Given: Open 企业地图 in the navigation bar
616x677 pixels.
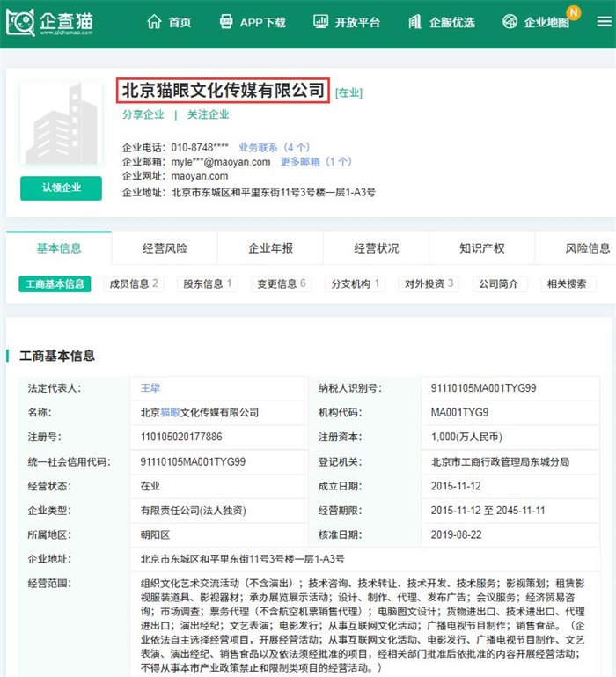Looking at the screenshot, I should [546, 22].
